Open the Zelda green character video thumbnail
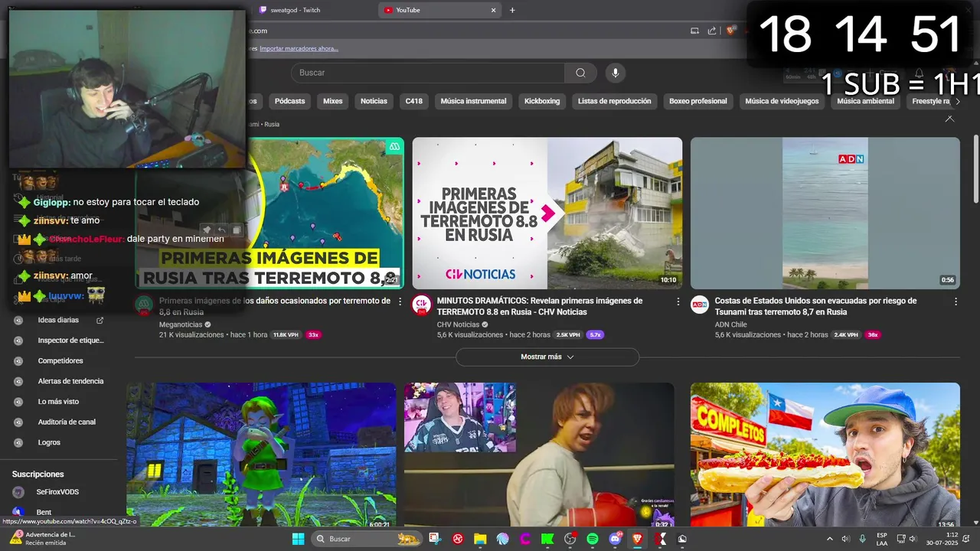Screen dimensions: 980x551 point(261,455)
